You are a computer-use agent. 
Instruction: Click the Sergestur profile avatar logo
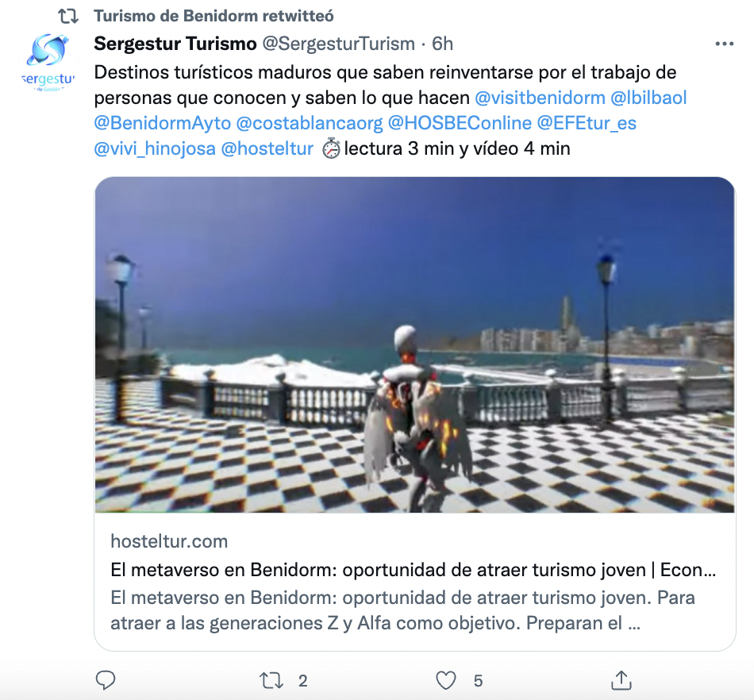(48, 62)
